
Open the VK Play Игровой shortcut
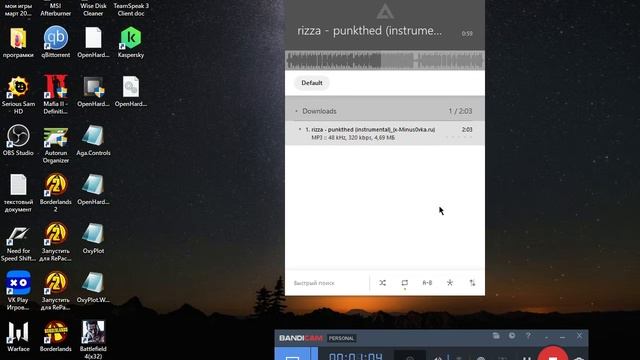tap(18, 291)
